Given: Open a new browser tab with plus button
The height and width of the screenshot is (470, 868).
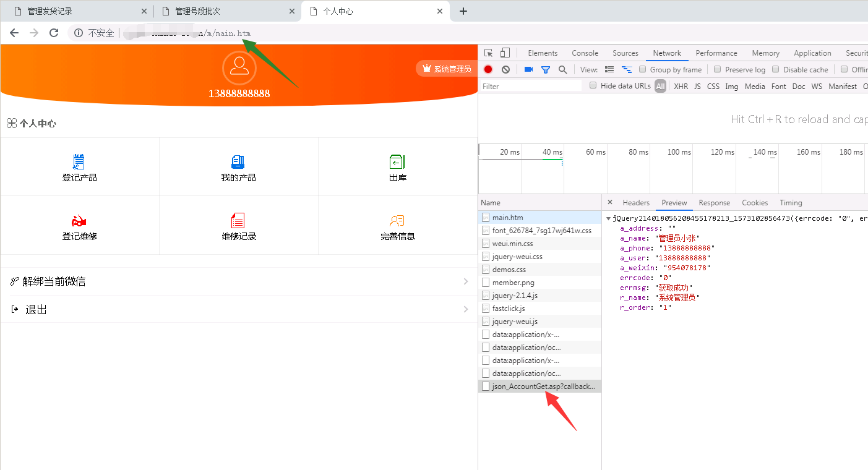Looking at the screenshot, I should point(463,11).
